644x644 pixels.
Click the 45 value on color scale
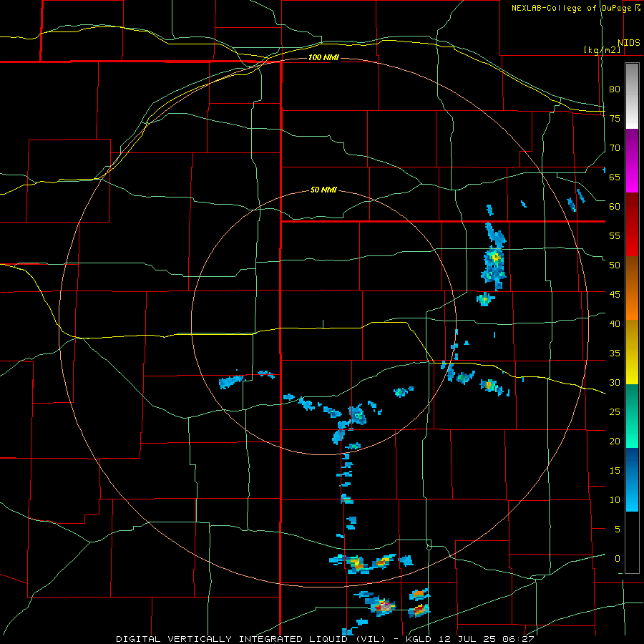615,295
